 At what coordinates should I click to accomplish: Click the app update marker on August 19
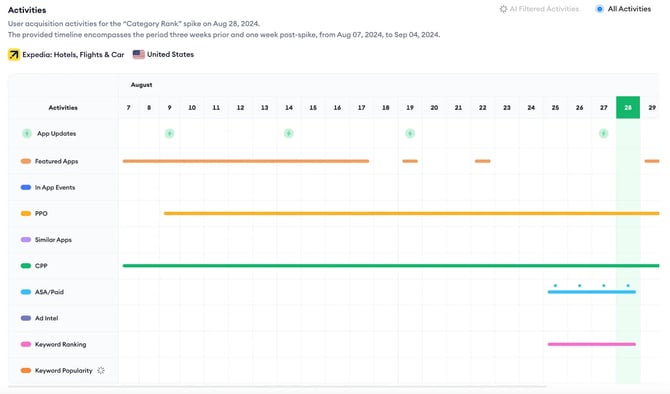pyautogui.click(x=410, y=133)
